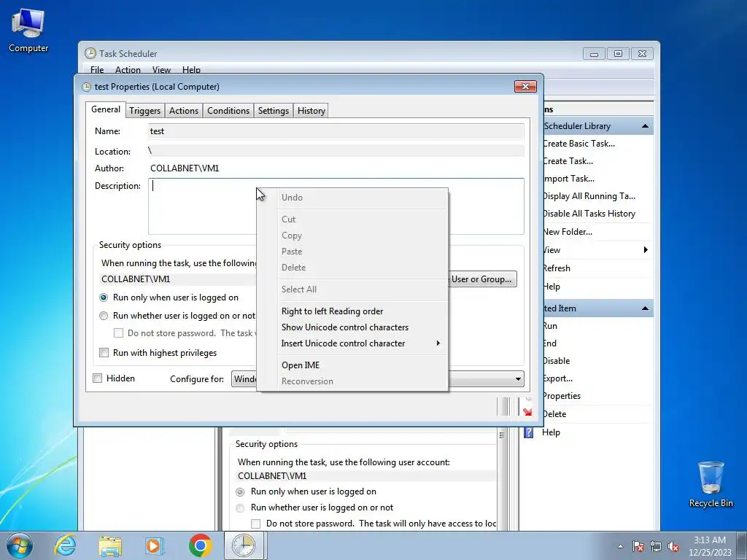747x560 pixels.
Task: Expand Insert Unicode control character submenu
Action: coord(438,343)
